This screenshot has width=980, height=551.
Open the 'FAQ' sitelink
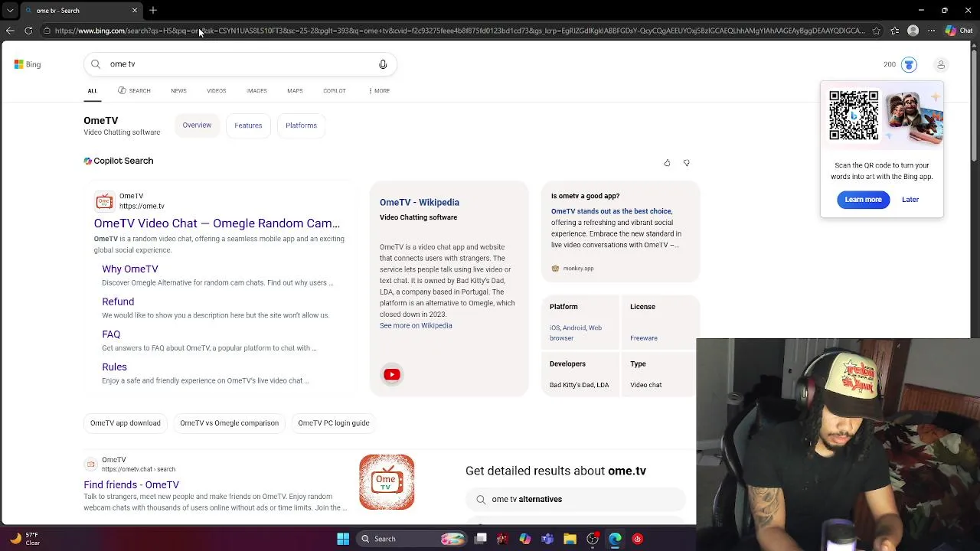tap(111, 334)
